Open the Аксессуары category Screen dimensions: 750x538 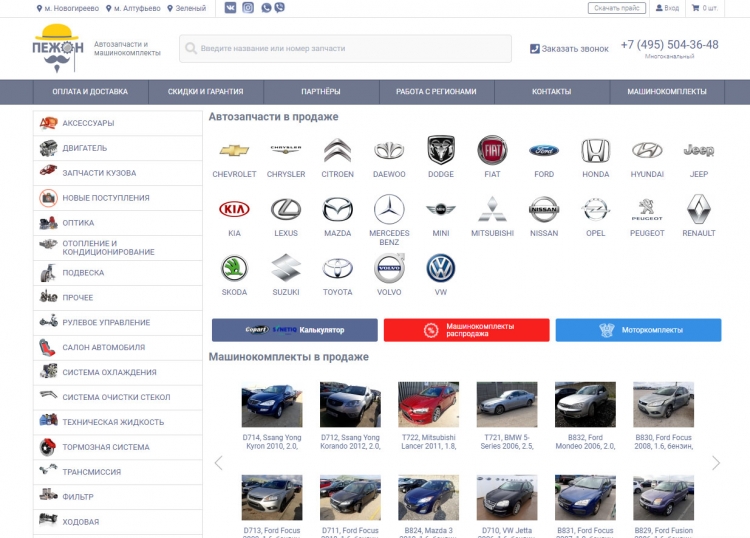tap(118, 123)
